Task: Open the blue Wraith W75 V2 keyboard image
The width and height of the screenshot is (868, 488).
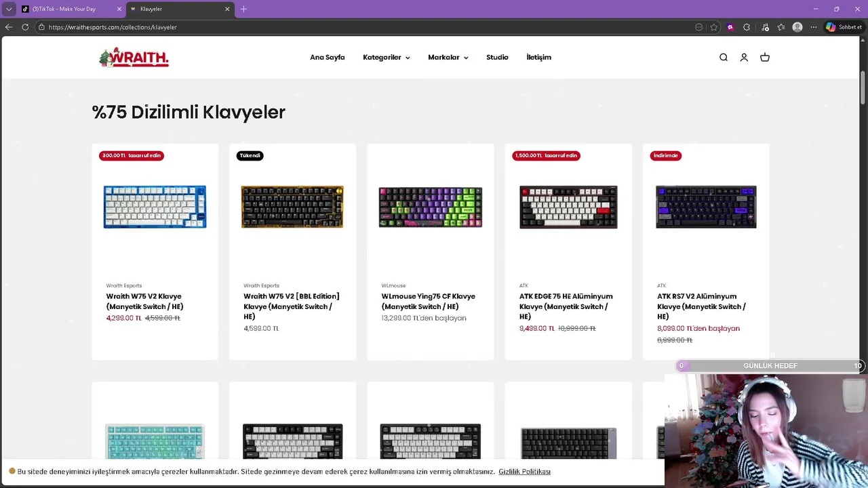Action: 155,207
